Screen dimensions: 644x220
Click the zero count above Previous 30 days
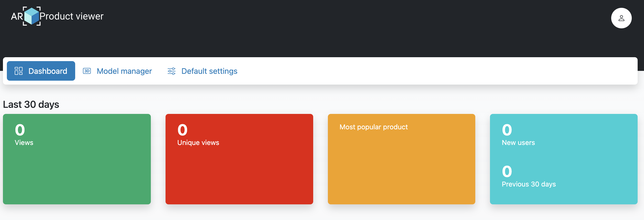[x=507, y=172]
